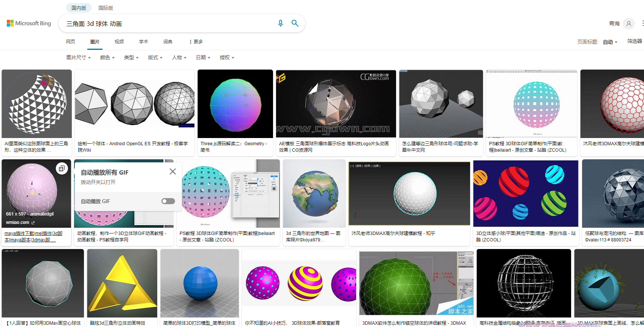
Task: Go to the 词典 tab
Action: tap(168, 42)
